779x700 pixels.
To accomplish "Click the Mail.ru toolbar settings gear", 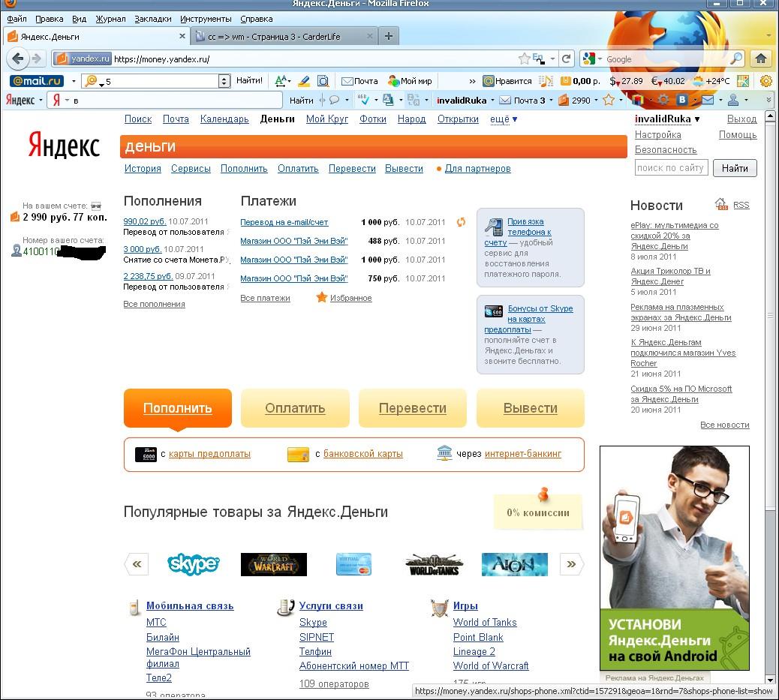I will [x=766, y=80].
